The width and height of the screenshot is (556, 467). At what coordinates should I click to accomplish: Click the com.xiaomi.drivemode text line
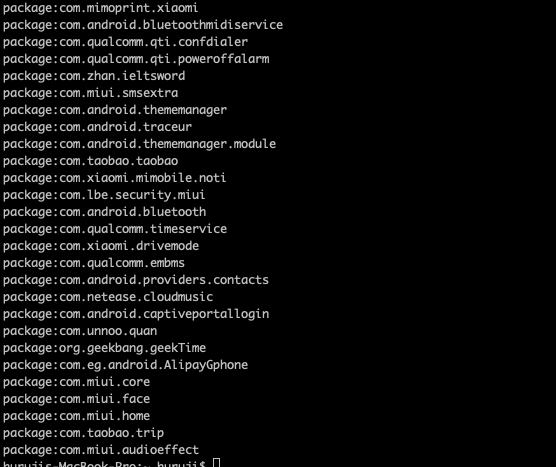101,246
